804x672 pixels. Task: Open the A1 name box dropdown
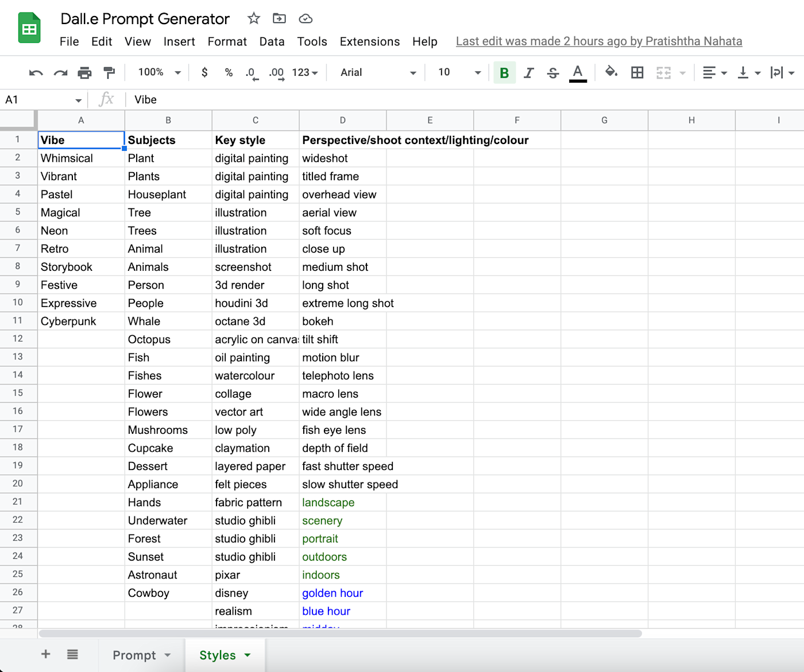pos(78,100)
